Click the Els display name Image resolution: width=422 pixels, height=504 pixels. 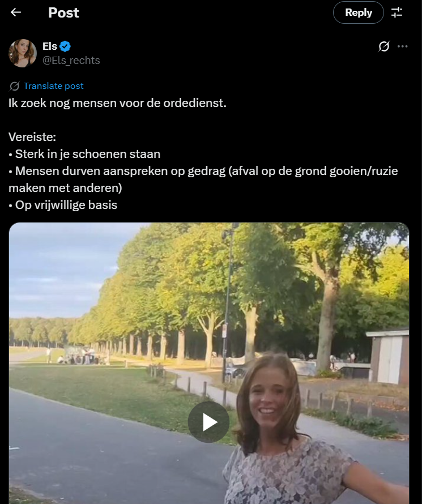[50, 46]
